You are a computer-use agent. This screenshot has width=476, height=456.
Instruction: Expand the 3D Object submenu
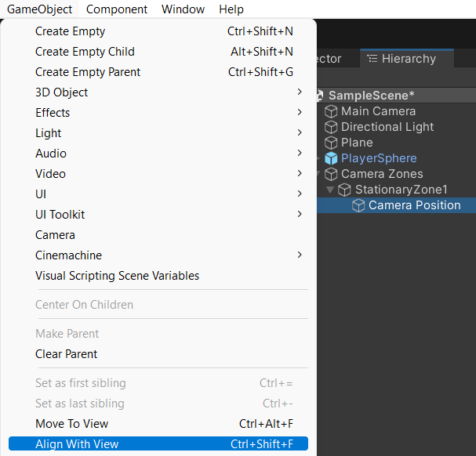158,92
